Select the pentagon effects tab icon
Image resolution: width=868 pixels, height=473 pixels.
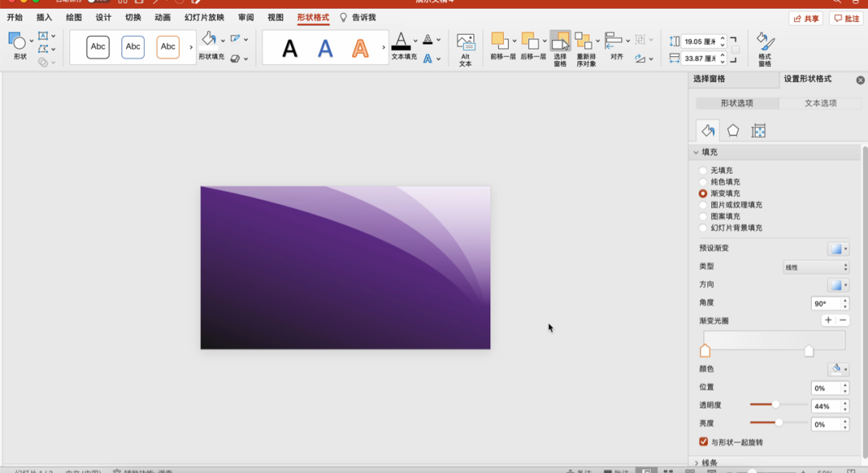tap(733, 130)
